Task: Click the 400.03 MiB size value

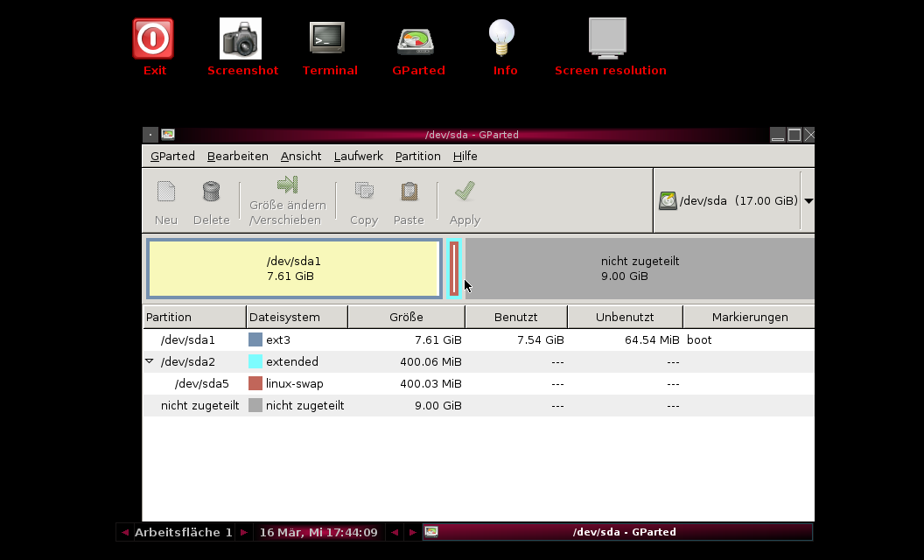Action: tap(430, 384)
